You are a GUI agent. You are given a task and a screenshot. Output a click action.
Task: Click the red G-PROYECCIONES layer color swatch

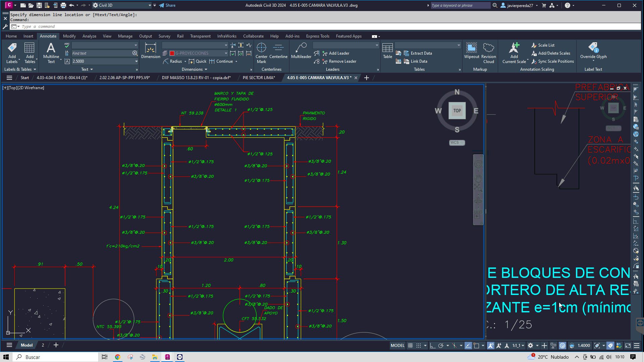tap(172, 53)
